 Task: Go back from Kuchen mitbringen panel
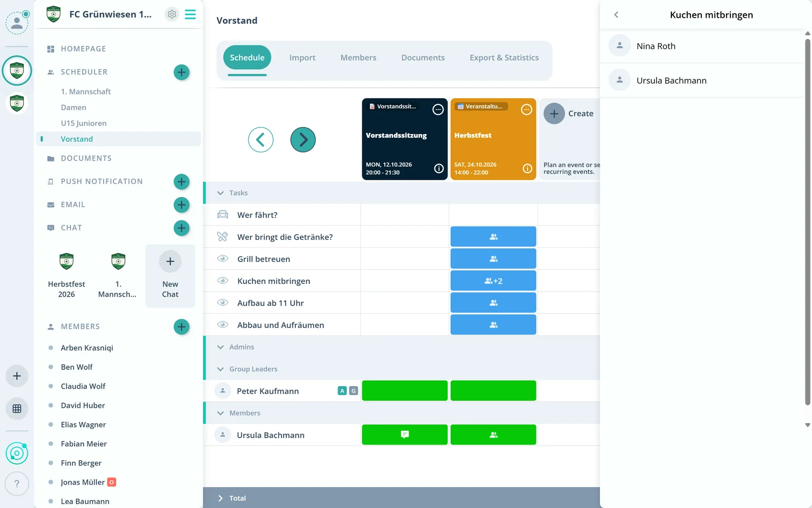point(617,15)
